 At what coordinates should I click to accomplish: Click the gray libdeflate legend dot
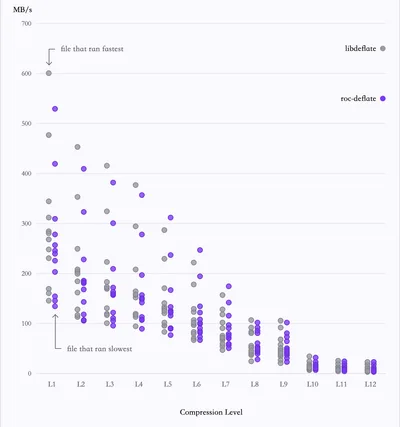[x=383, y=49]
